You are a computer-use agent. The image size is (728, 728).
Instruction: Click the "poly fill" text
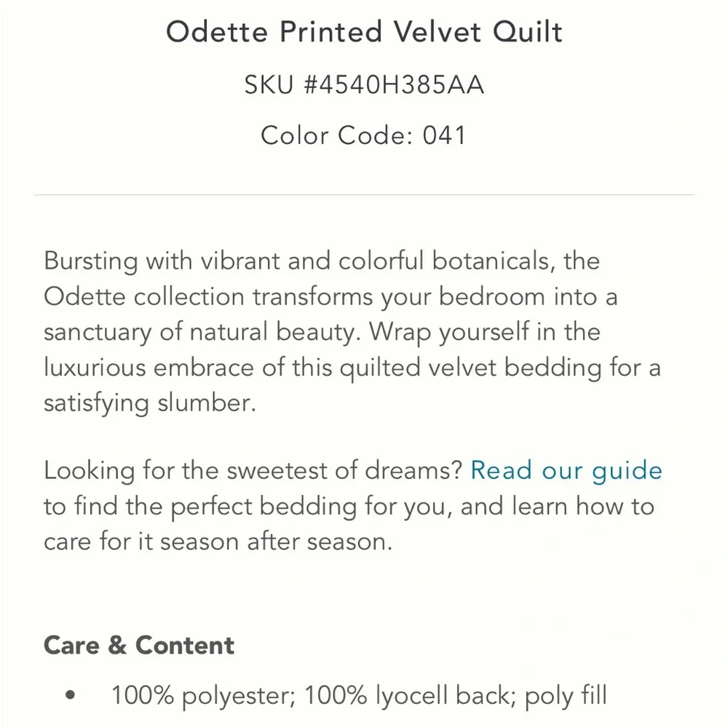566,696
